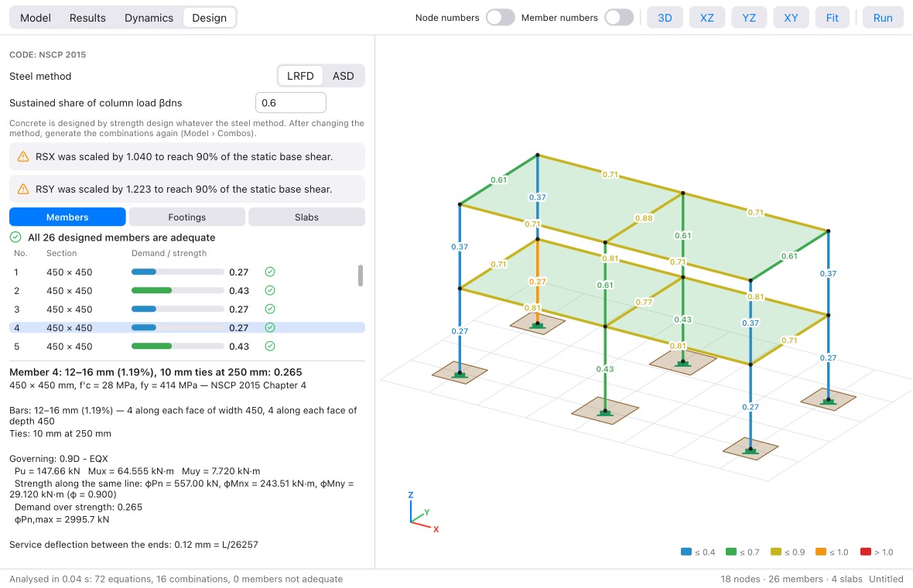Click the warning icon beside RSX scaled message
The height and width of the screenshot is (588, 913).
click(23, 156)
